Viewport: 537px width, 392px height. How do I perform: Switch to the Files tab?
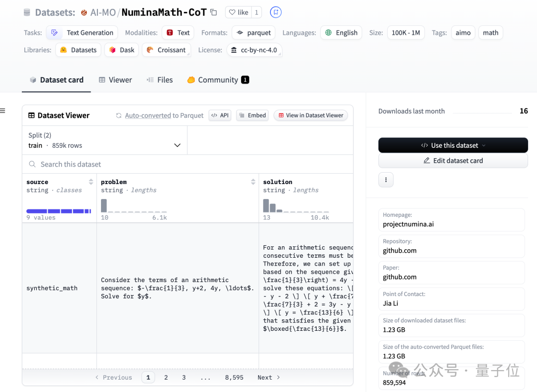tap(160, 80)
